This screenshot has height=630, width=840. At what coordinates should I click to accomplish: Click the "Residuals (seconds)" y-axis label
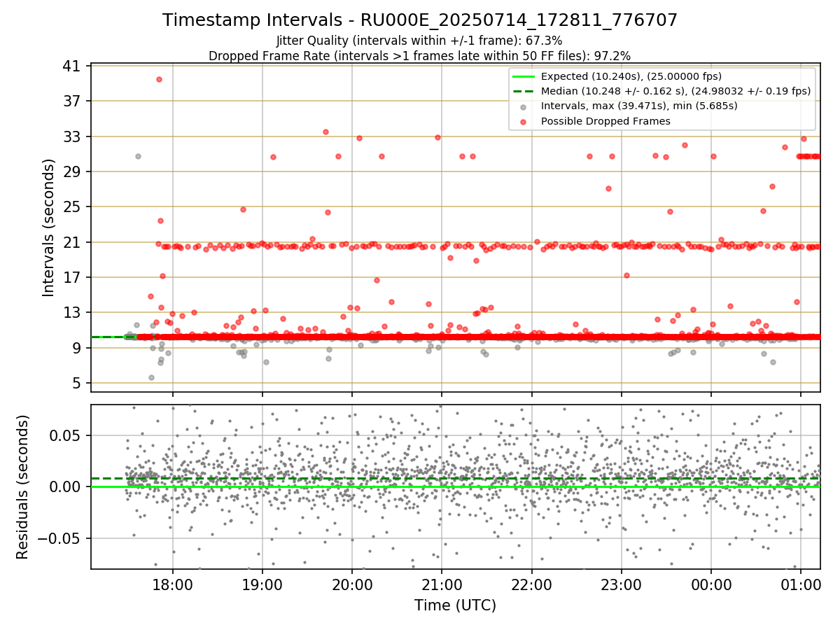pyautogui.click(x=23, y=486)
